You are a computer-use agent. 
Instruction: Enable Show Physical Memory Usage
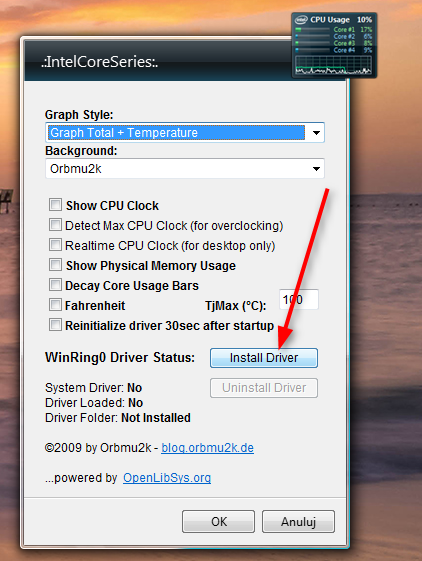pyautogui.click(x=55, y=265)
